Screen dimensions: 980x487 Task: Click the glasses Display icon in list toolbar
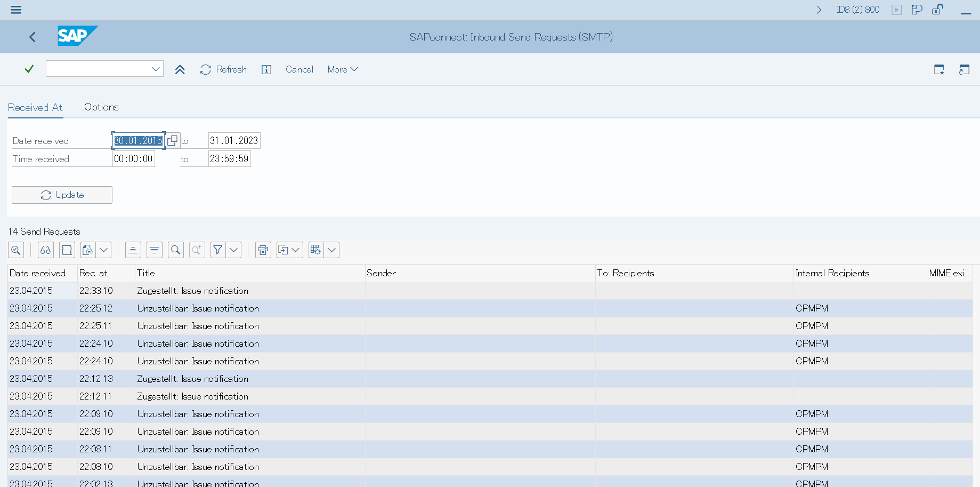(46, 250)
